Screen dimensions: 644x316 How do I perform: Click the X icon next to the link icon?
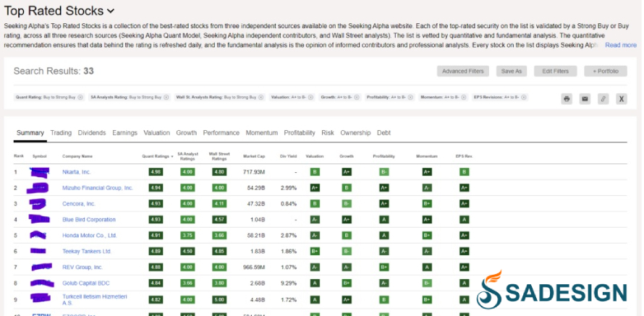pyautogui.click(x=622, y=98)
